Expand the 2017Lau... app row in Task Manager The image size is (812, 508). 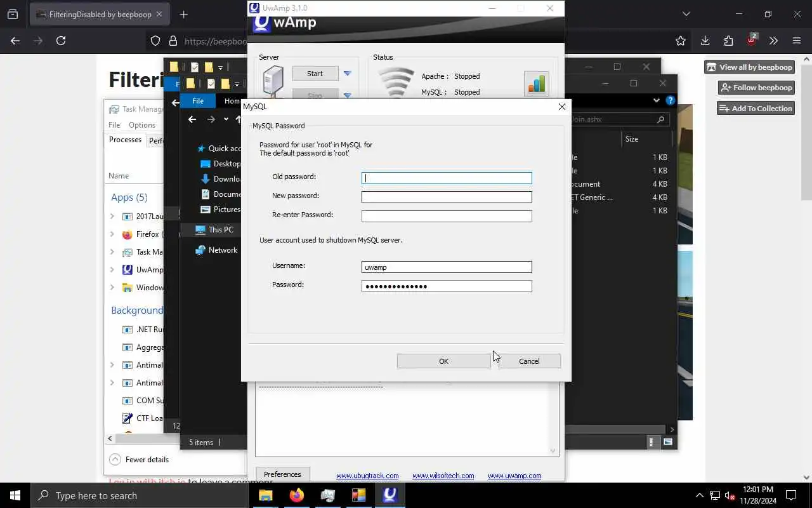point(112,217)
